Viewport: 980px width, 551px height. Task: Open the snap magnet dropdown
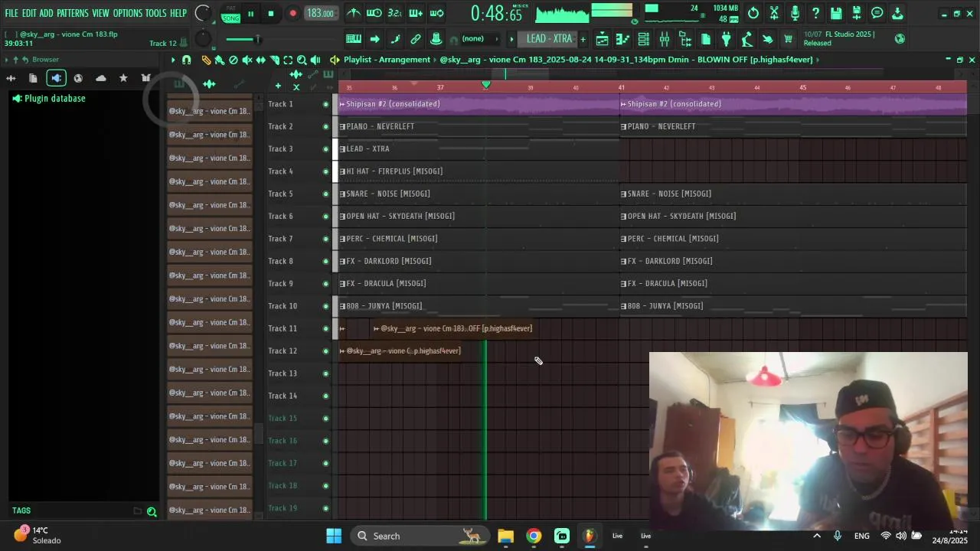(x=186, y=60)
